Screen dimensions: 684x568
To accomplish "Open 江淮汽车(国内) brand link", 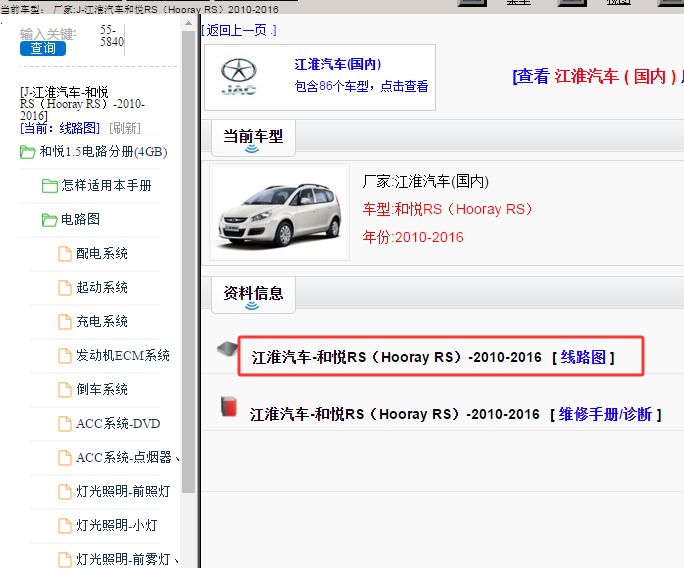I will (338, 65).
